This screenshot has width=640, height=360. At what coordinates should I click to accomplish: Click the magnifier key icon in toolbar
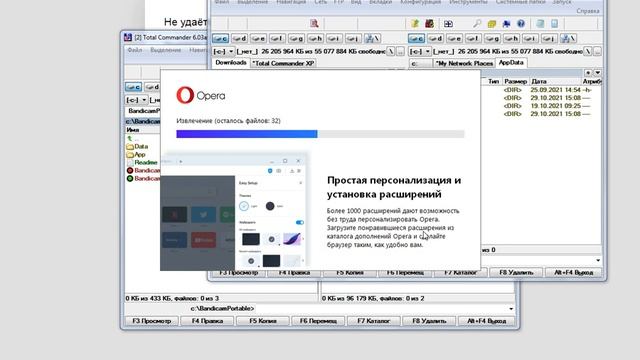[x=477, y=24]
